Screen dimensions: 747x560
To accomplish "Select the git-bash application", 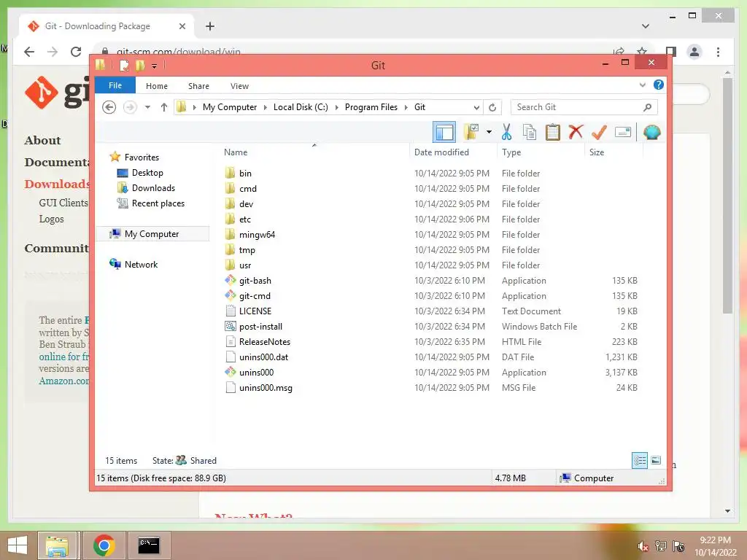I will coord(255,281).
